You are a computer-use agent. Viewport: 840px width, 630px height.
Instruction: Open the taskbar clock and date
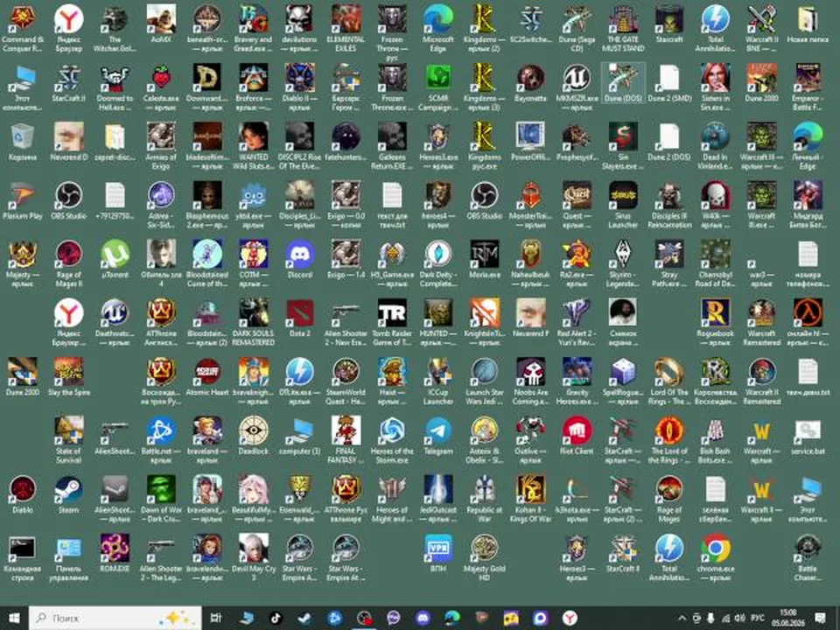[788, 618]
